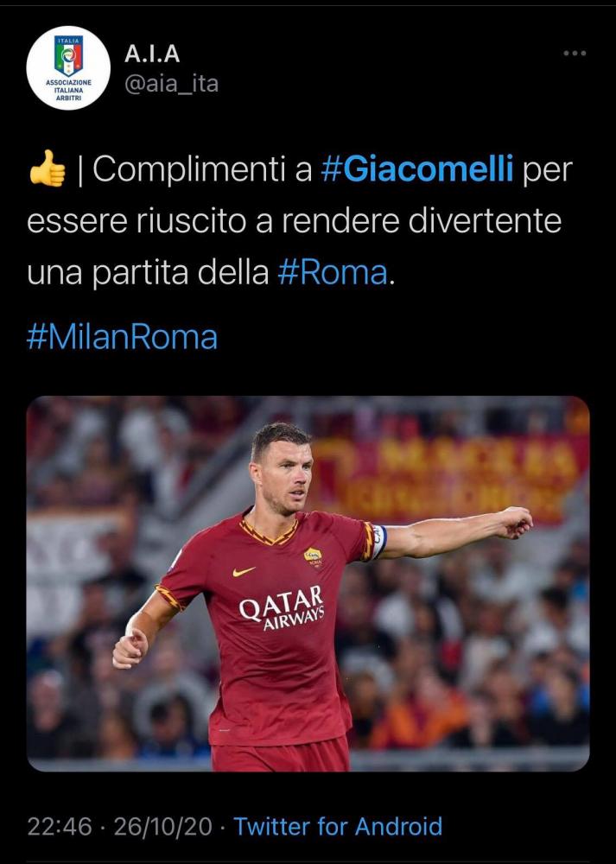Click the Nike swoosh on the jersey

(244, 571)
